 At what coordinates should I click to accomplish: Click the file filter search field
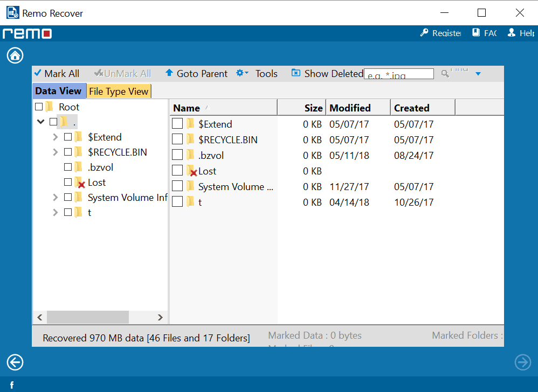tap(399, 74)
